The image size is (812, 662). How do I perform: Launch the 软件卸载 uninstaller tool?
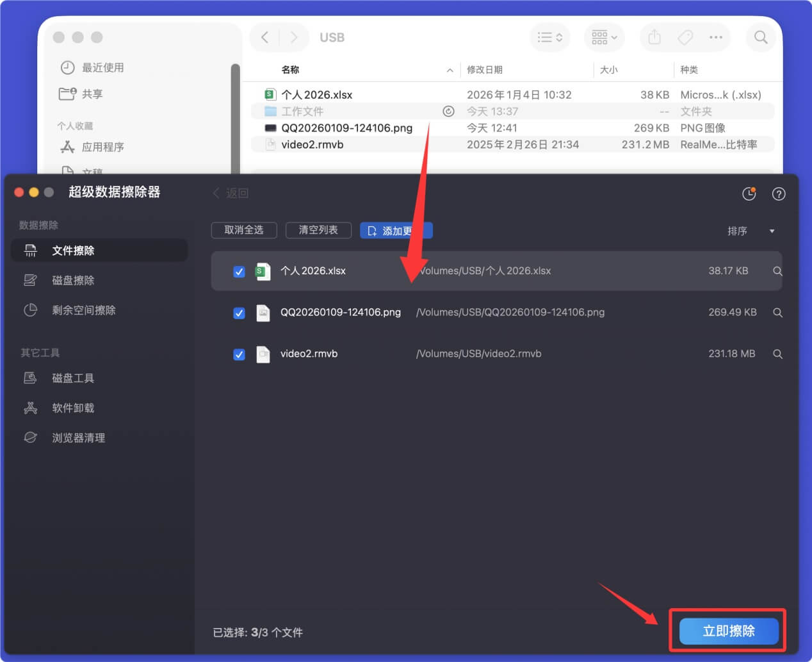tap(72, 408)
